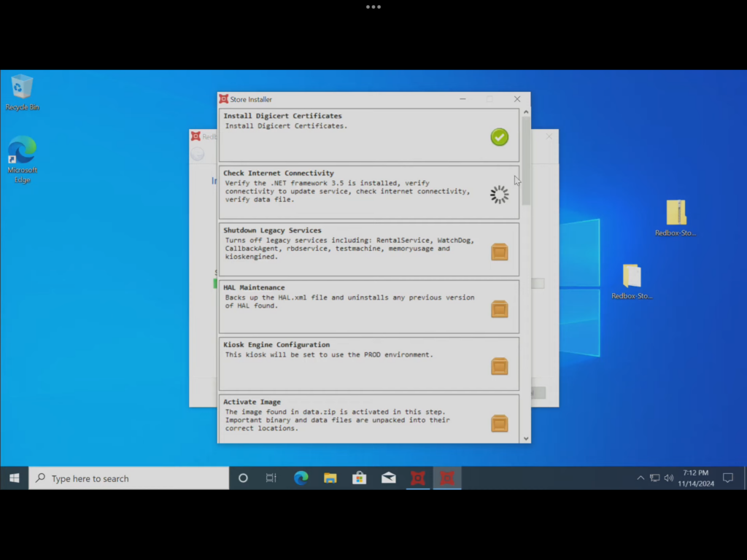Viewport: 747px width, 560px height.
Task: Click the Store Installer title bar icon
Action: [224, 99]
